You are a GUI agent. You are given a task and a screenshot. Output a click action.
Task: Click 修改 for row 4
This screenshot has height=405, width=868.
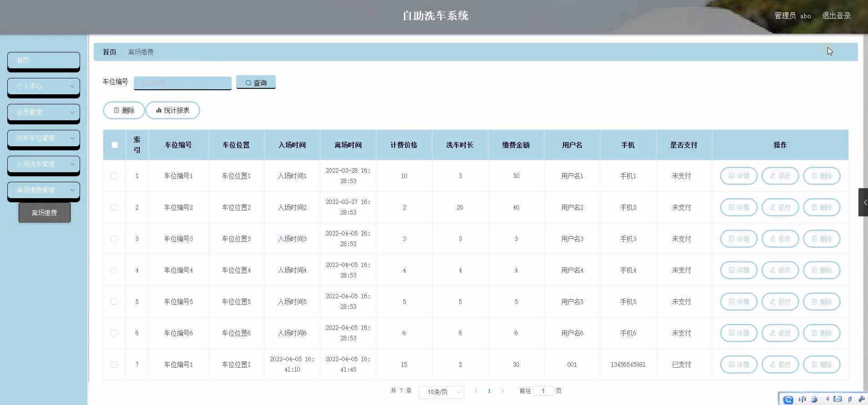coord(780,270)
